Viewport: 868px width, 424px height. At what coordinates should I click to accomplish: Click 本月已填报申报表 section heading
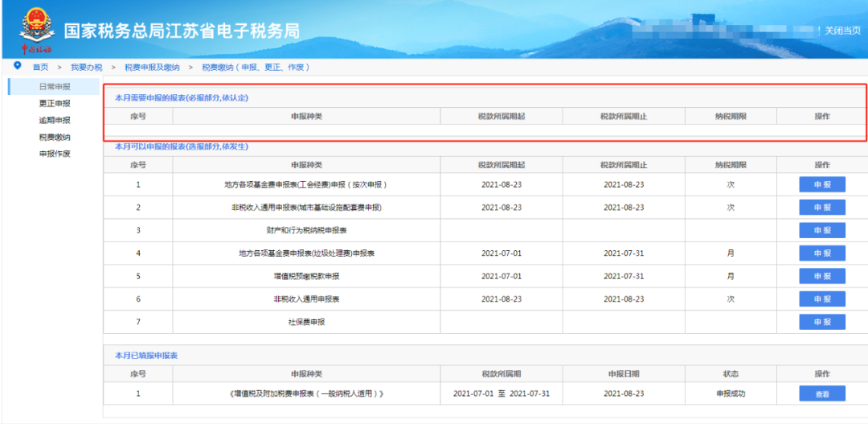pyautogui.click(x=146, y=356)
